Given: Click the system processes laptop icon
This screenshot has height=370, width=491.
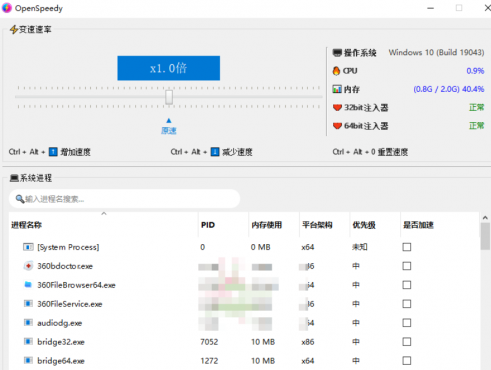Looking at the screenshot, I should coord(14,178).
